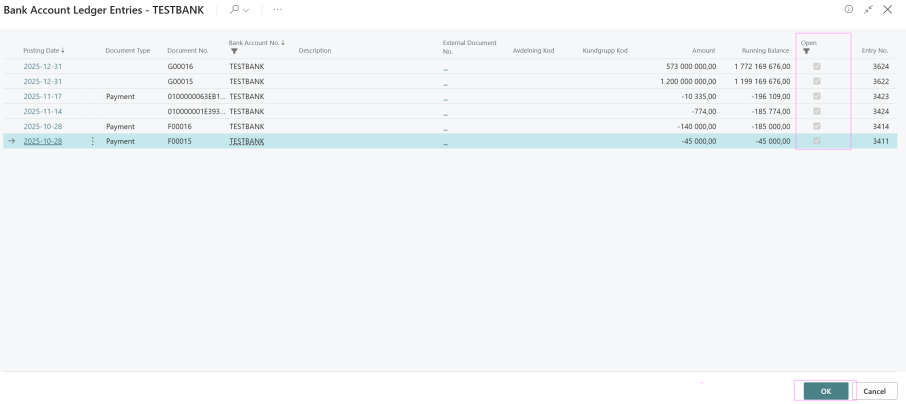Screen dimensions: 906x404
Task: Toggle Open checkbox for entry 3624
Action: click(816, 66)
